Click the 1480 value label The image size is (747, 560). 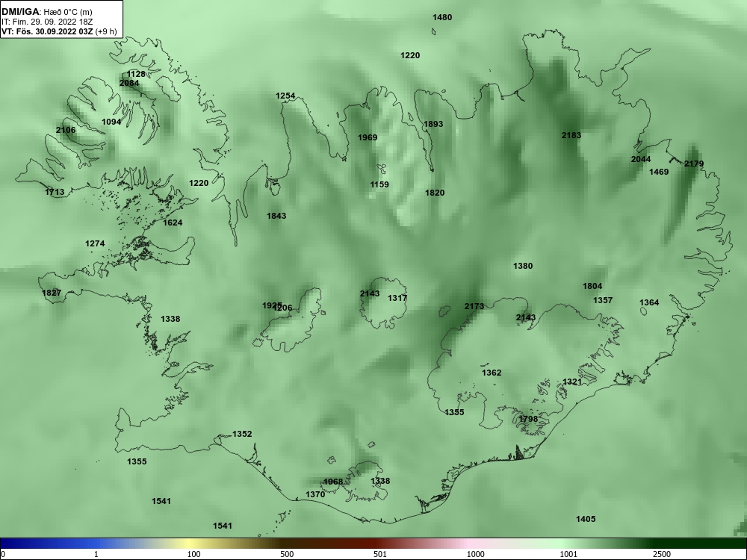pos(442,18)
